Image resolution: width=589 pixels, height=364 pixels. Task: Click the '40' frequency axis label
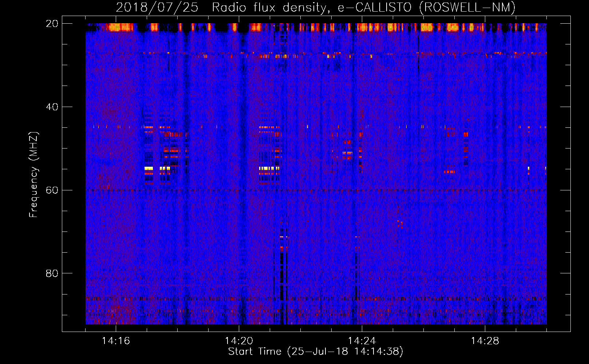52,107
